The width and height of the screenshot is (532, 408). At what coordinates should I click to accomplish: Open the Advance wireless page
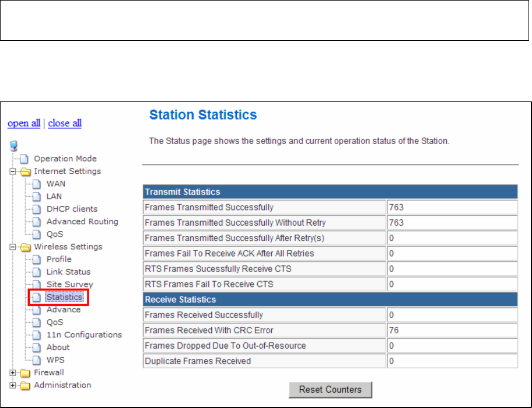pyautogui.click(x=64, y=309)
